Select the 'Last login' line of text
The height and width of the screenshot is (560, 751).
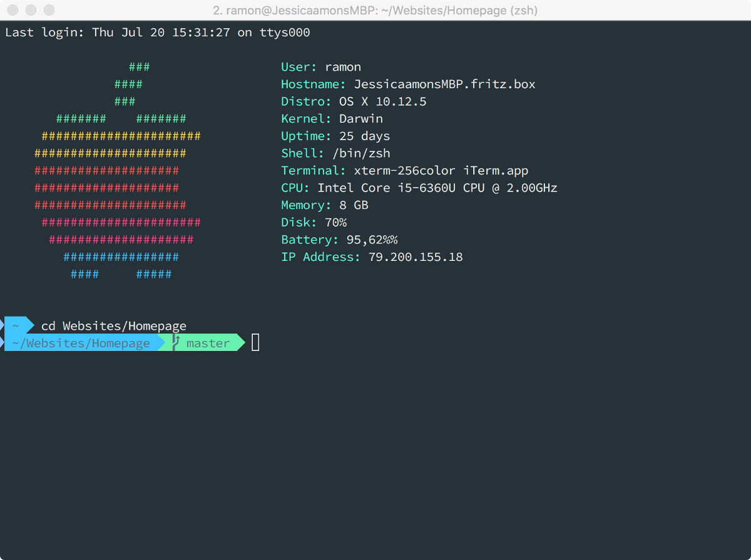(x=158, y=33)
